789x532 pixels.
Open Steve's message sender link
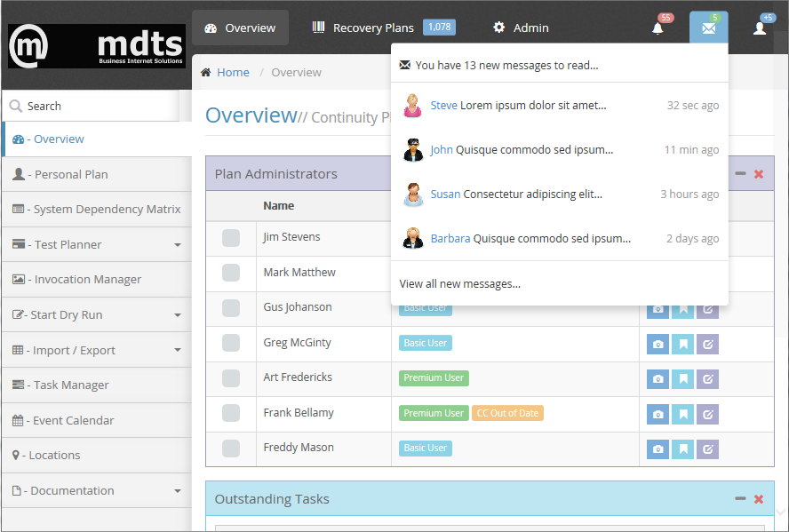pyautogui.click(x=444, y=105)
